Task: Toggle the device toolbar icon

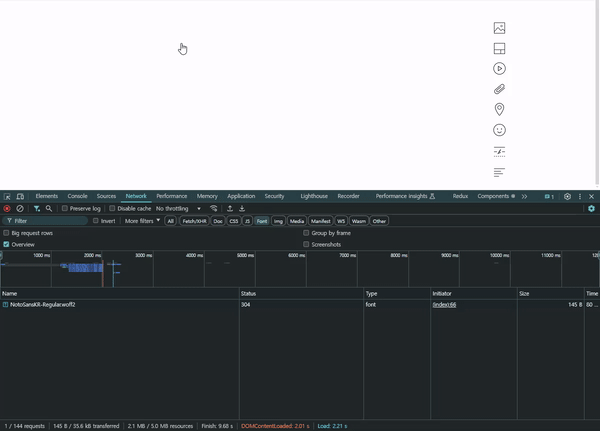Action: click(x=20, y=196)
